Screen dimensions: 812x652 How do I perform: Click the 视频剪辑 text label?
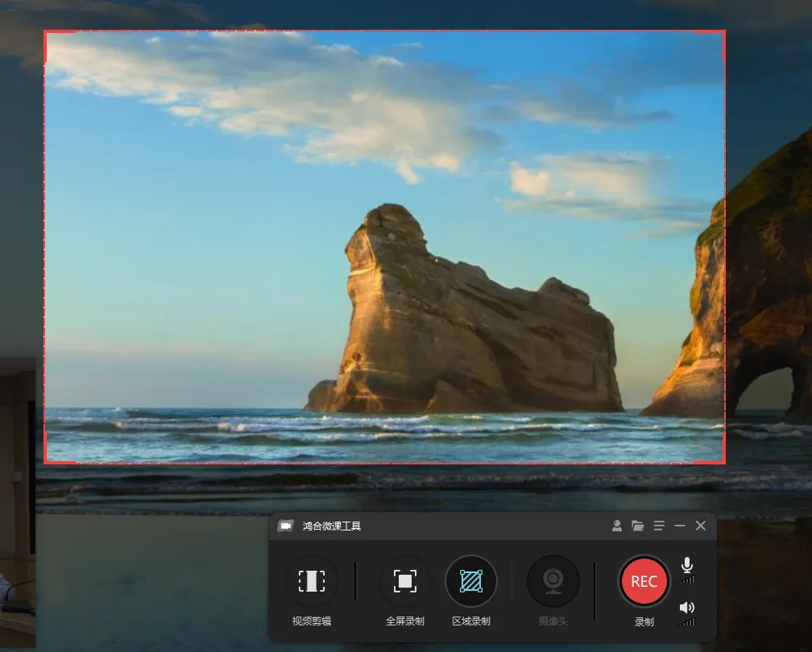[x=311, y=621]
